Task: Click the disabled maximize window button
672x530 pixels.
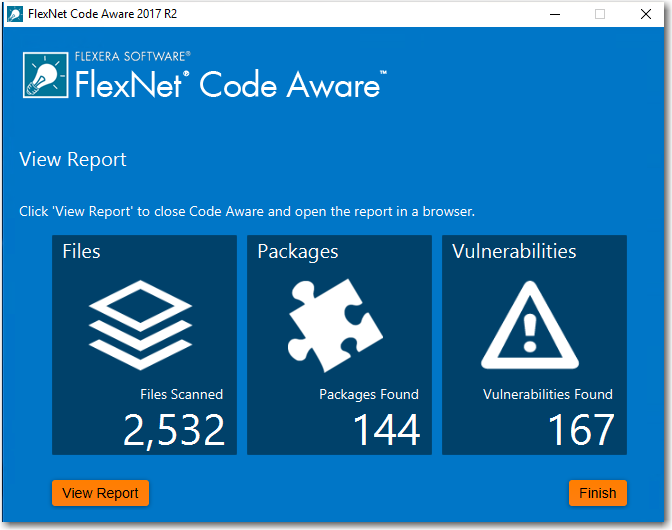Action: [x=600, y=14]
